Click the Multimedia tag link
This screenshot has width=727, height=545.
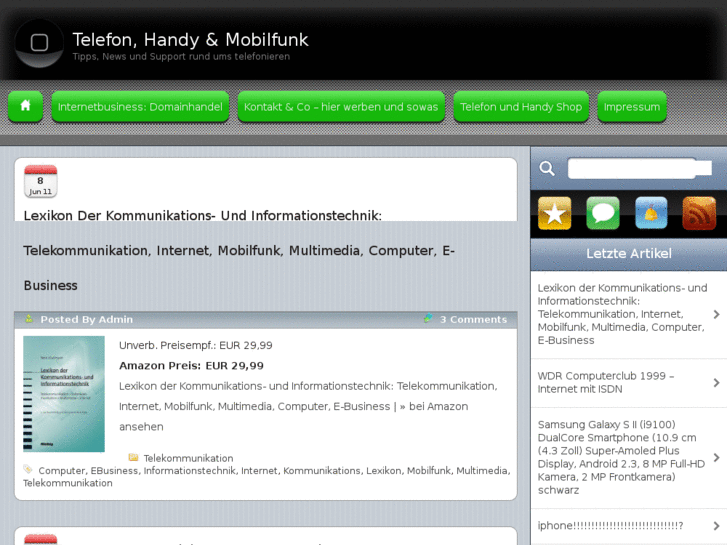click(x=482, y=470)
